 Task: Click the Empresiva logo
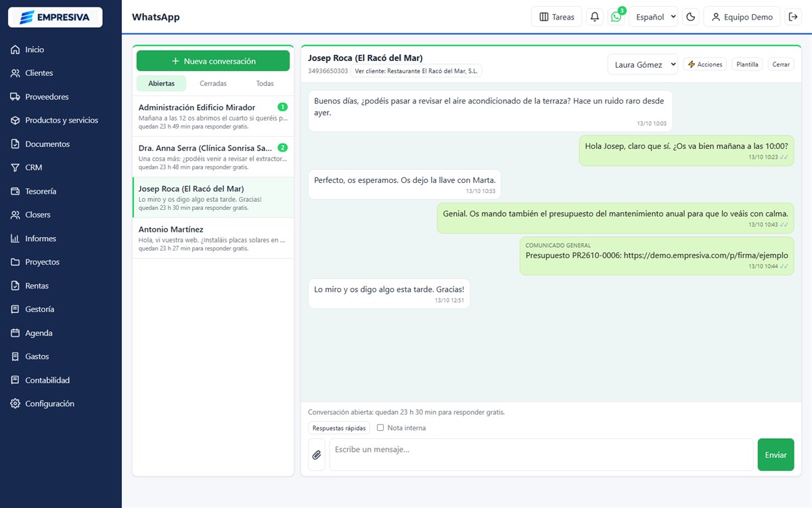coord(55,17)
